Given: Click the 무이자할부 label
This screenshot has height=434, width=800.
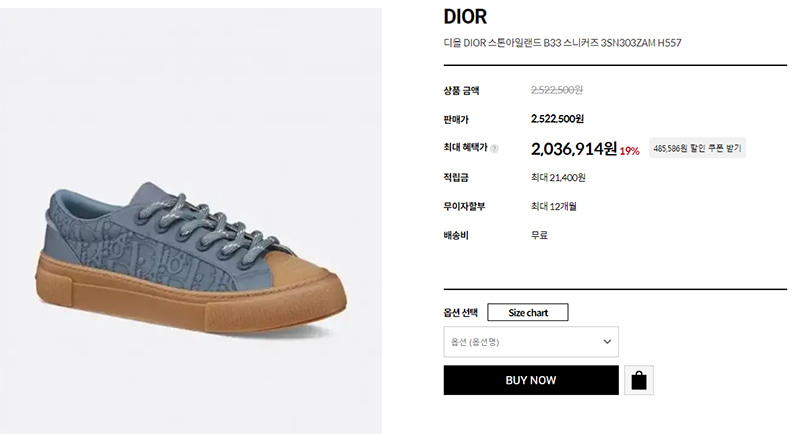Looking at the screenshot, I should [464, 207].
